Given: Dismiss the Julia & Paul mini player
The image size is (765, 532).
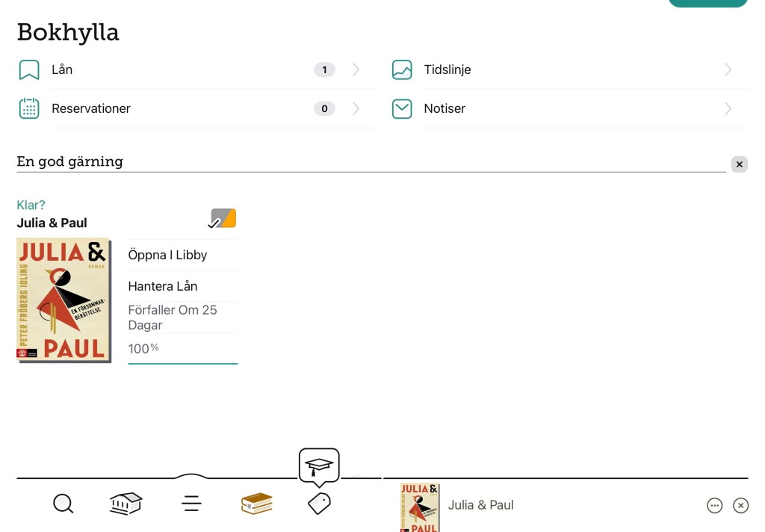Looking at the screenshot, I should (740, 506).
